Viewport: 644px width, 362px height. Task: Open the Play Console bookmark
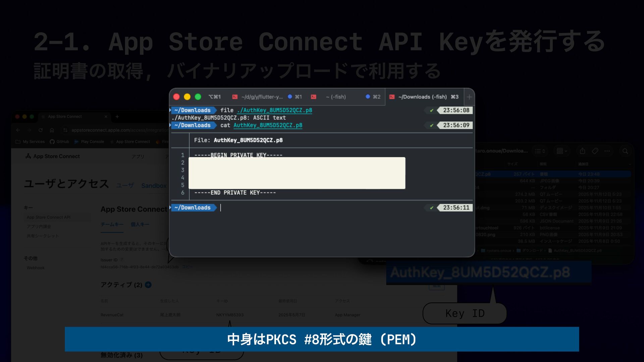pyautogui.click(x=89, y=142)
